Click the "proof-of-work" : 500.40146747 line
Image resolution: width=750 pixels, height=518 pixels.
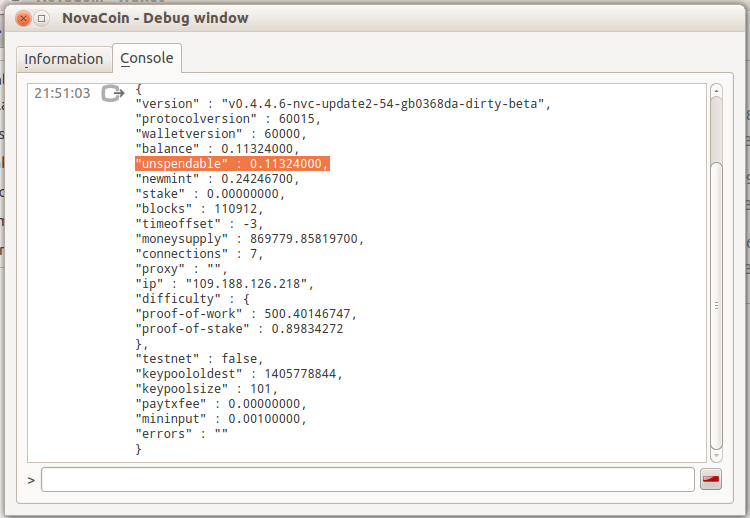click(246, 314)
